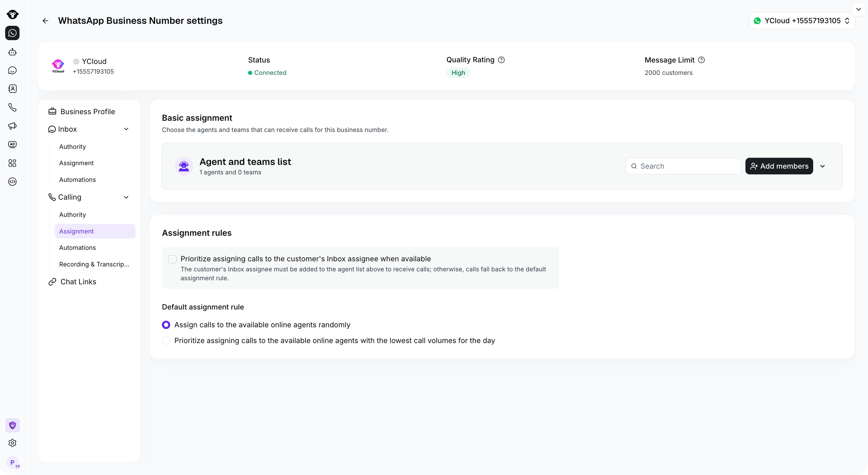Open the inbox chat bubble icon
The height and width of the screenshot is (475, 868).
(x=12, y=70)
